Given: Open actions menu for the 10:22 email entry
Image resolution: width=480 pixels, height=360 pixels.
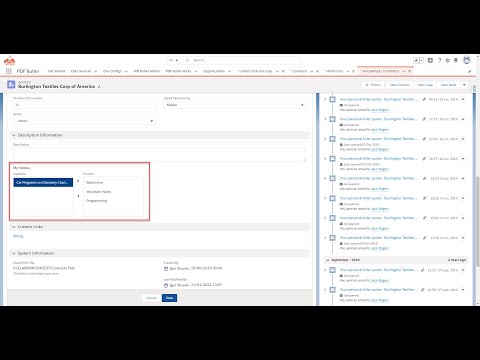Looking at the screenshot, I should click(x=463, y=198).
